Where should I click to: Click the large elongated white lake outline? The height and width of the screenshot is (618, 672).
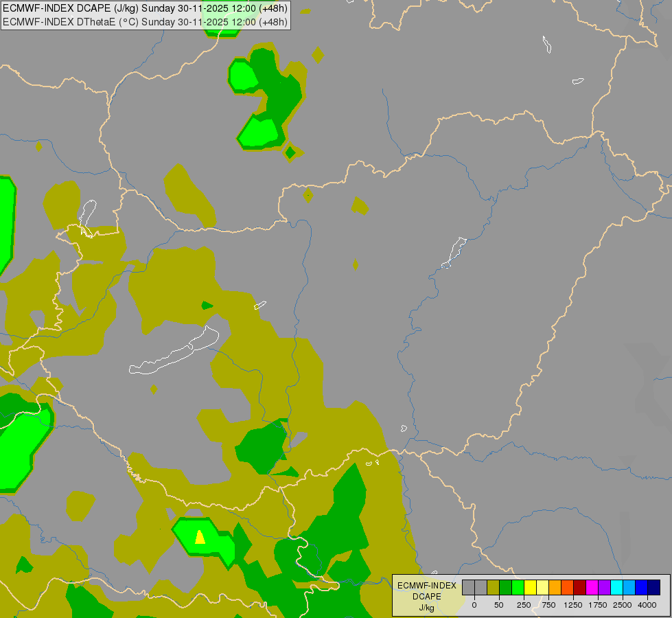pyautogui.click(x=174, y=350)
